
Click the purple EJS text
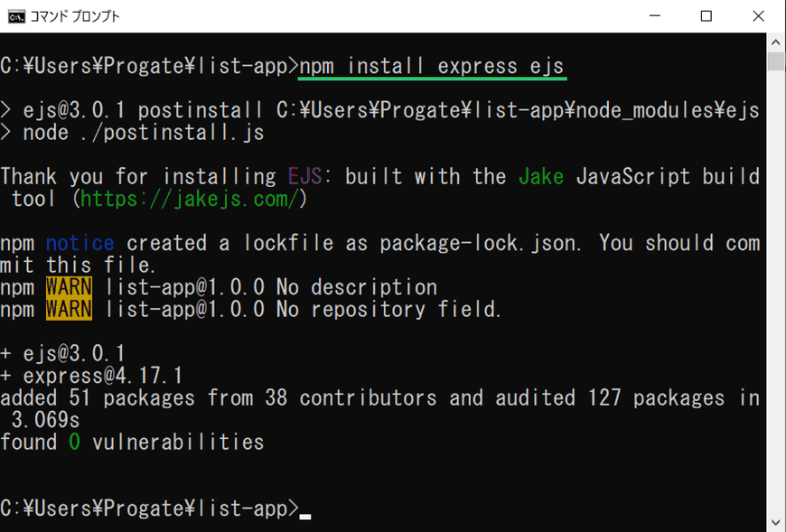pos(304,176)
